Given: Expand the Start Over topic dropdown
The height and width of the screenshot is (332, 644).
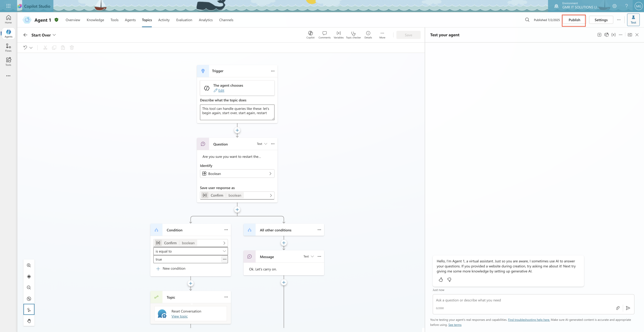Looking at the screenshot, I should pyautogui.click(x=54, y=35).
